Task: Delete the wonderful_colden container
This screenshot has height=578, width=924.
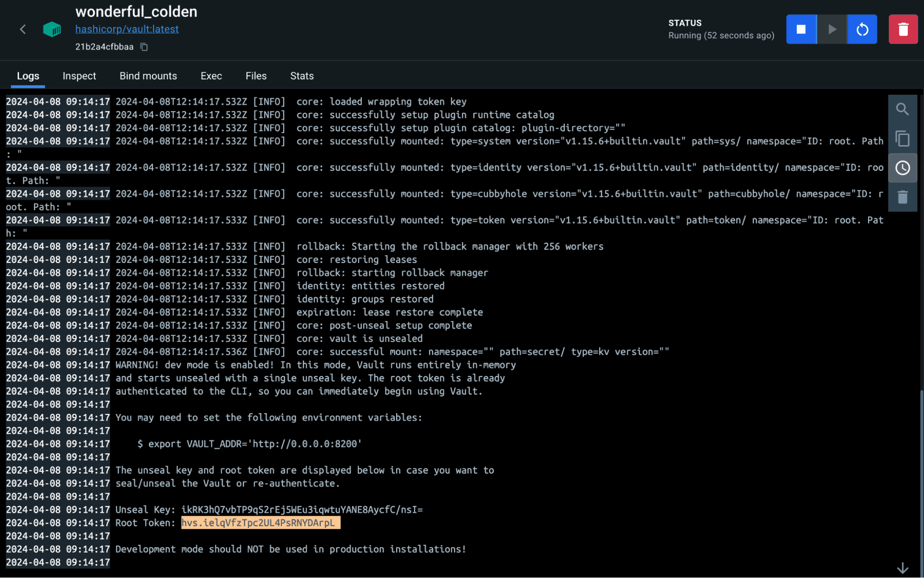Action: 903,29
